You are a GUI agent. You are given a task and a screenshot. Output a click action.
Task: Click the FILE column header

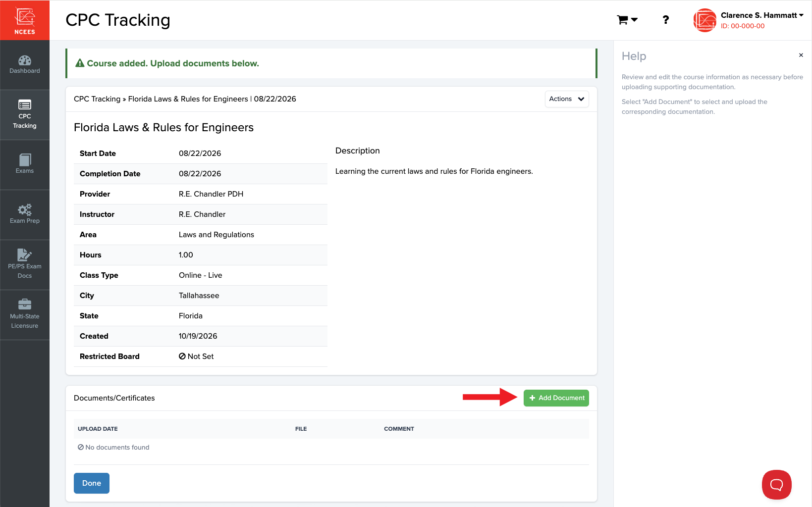click(x=301, y=429)
